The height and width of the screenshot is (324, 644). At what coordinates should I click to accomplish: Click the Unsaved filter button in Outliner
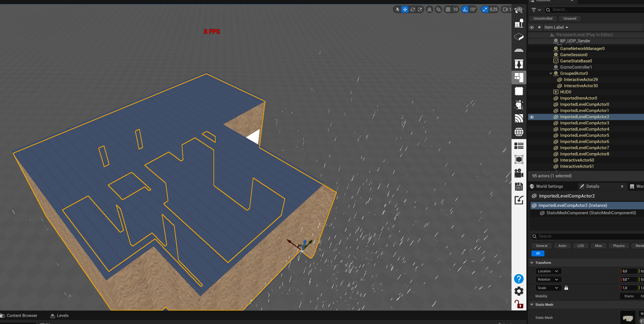[x=570, y=18]
